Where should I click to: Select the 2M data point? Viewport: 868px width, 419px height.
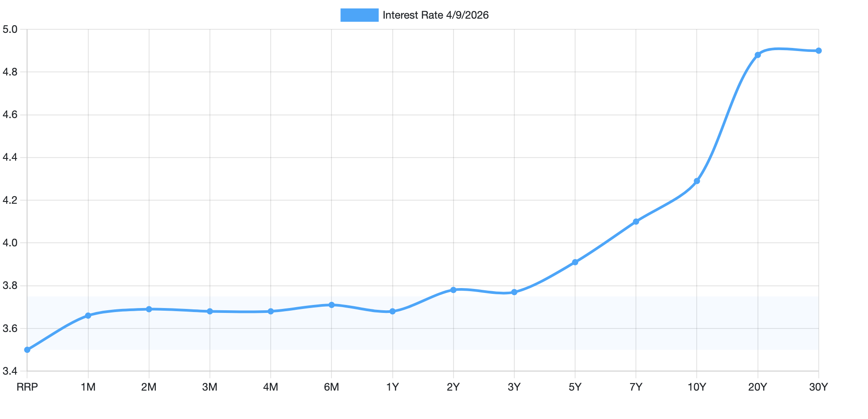tap(149, 309)
